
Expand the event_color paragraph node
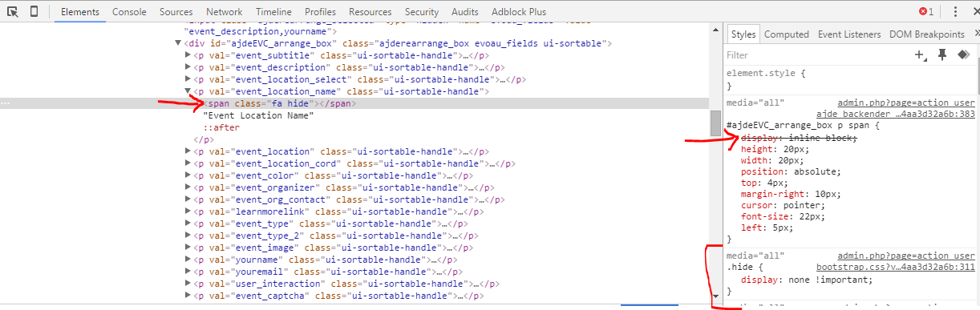[188, 175]
